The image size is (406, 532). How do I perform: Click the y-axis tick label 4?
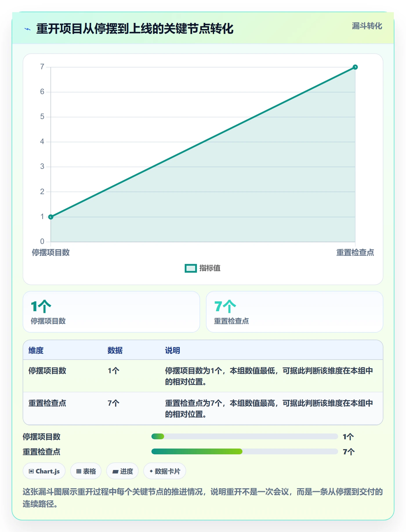[42, 142]
